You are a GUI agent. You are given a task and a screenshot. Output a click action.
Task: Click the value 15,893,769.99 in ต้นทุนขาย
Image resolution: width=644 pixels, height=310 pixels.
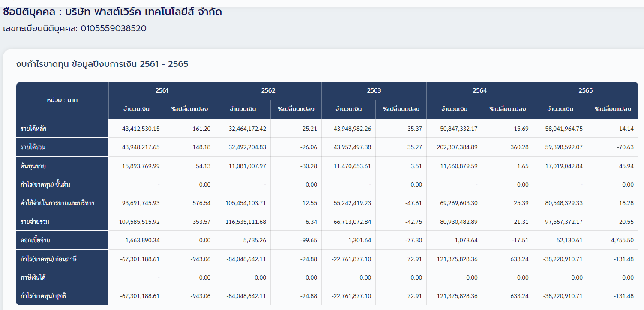point(141,166)
